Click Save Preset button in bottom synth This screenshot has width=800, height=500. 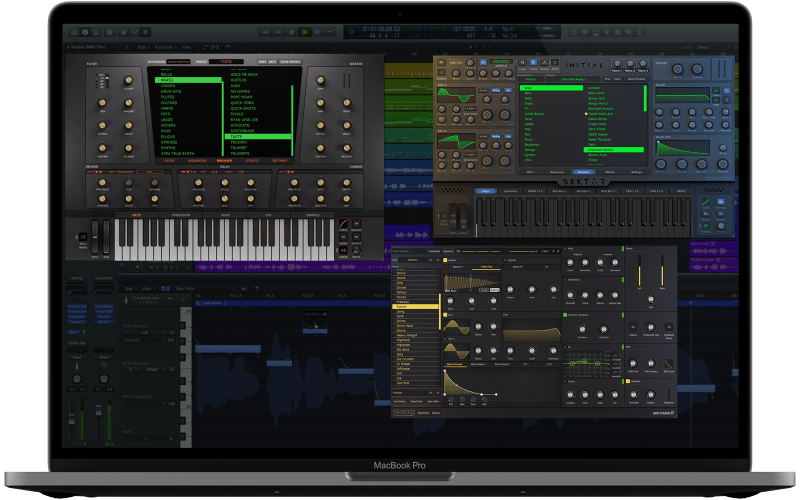(x=399, y=402)
